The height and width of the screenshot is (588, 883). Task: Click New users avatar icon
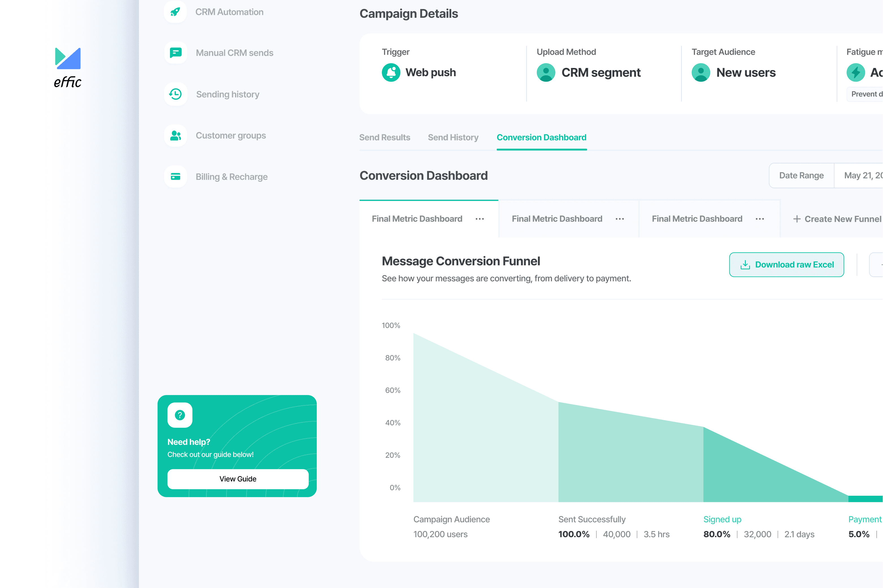[701, 73]
